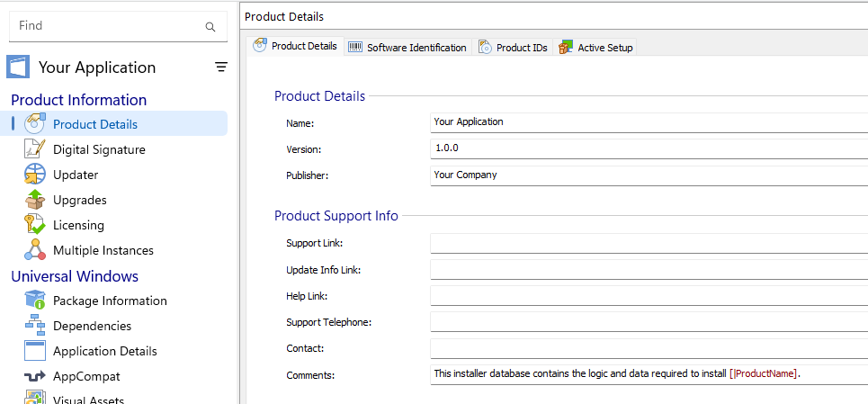
Task: Collapse the Universal Windows section header
Action: (x=75, y=276)
